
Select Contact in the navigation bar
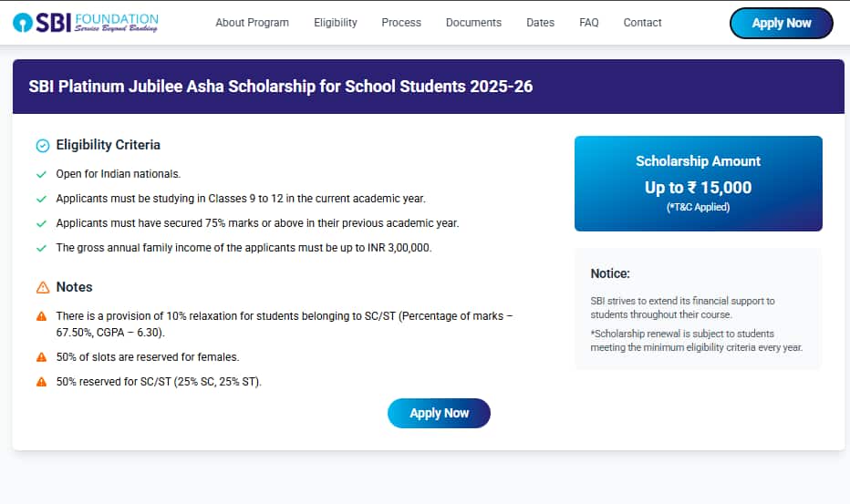[x=643, y=23]
